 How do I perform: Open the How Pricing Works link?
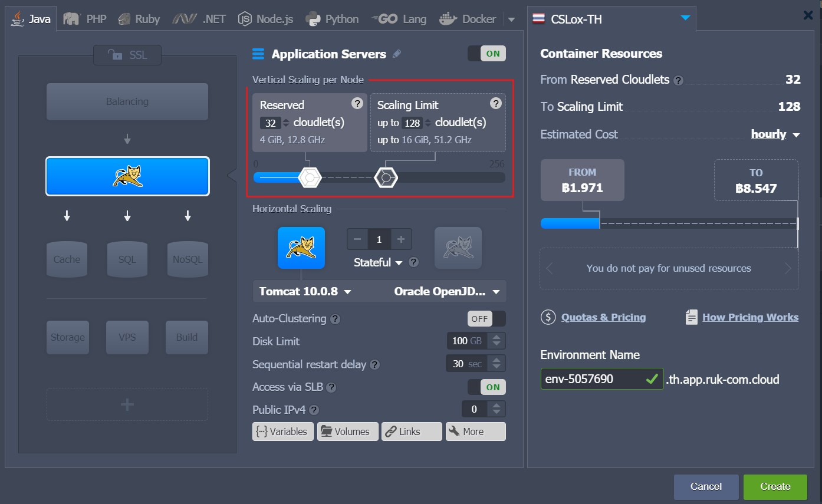[750, 317]
